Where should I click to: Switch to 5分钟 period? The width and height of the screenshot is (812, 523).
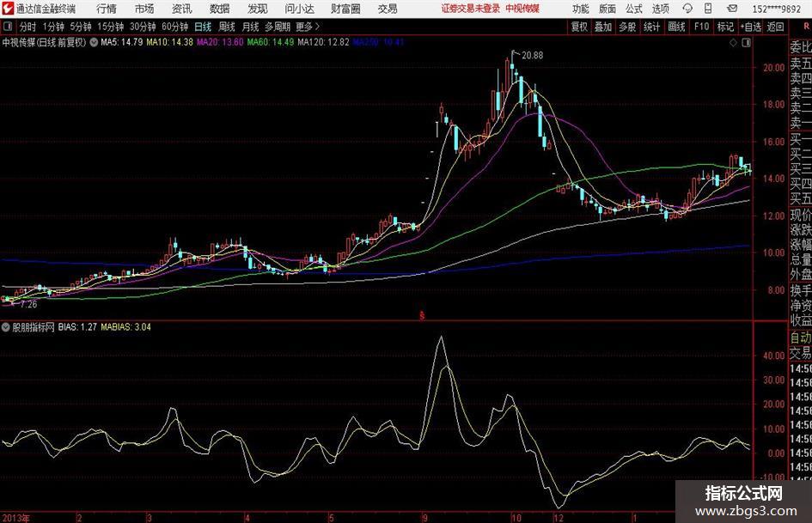point(80,27)
